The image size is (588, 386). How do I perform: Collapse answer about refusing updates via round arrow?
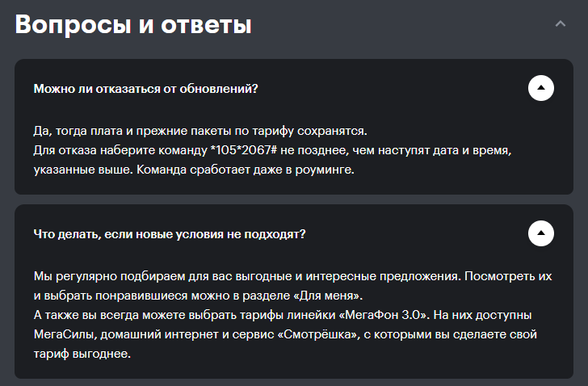(541, 88)
